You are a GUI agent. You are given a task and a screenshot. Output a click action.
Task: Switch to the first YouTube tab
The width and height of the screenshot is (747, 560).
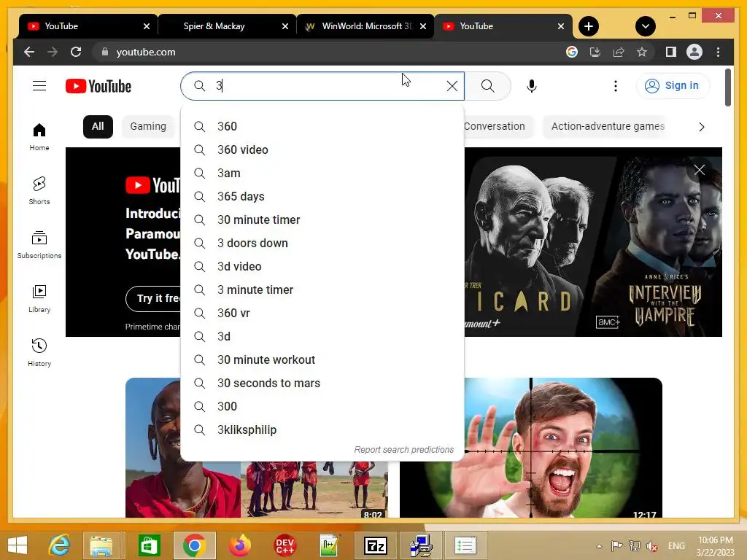pyautogui.click(x=88, y=26)
